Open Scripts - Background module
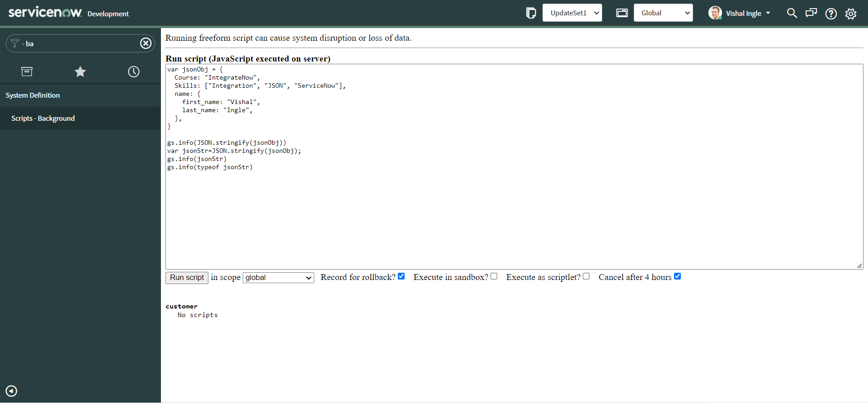Screen dimensions: 868x403 point(80,119)
